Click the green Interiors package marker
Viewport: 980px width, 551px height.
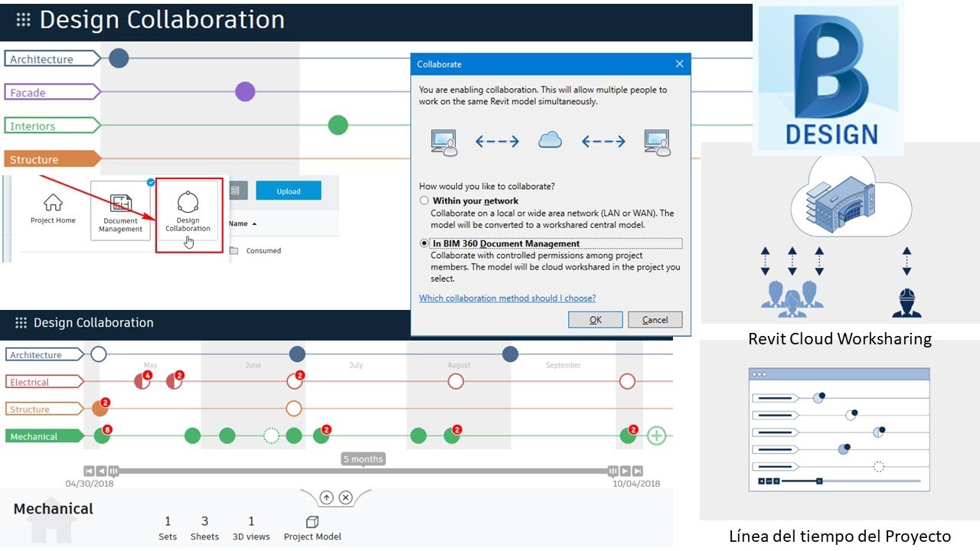(x=338, y=126)
